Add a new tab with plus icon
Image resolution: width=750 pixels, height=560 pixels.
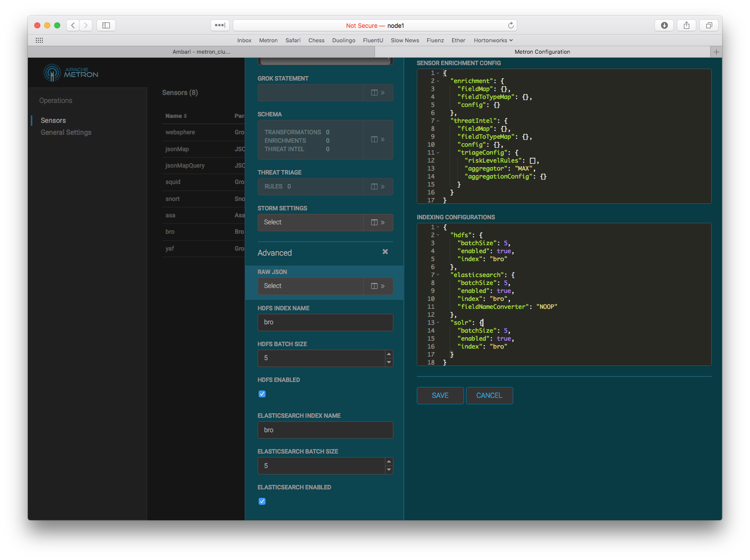(716, 52)
